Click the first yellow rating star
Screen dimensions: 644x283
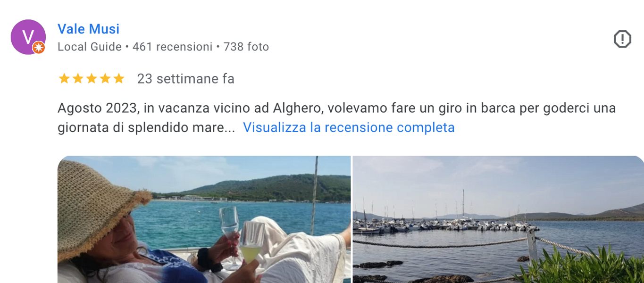64,79
